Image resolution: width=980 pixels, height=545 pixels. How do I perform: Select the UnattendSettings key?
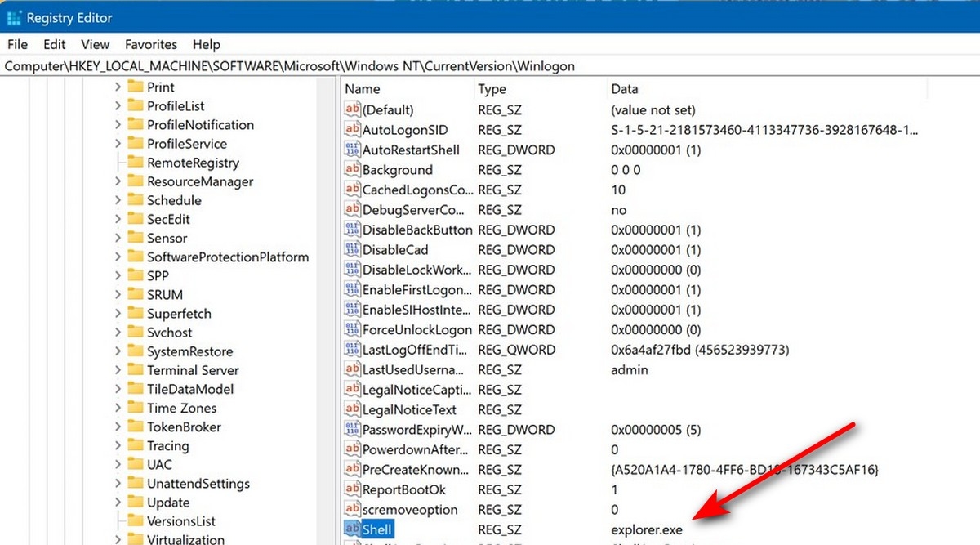pos(198,483)
